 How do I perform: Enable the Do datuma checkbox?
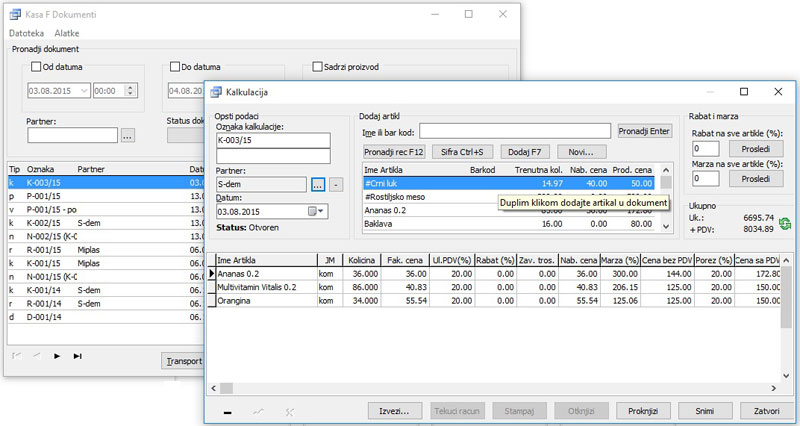coord(175,67)
